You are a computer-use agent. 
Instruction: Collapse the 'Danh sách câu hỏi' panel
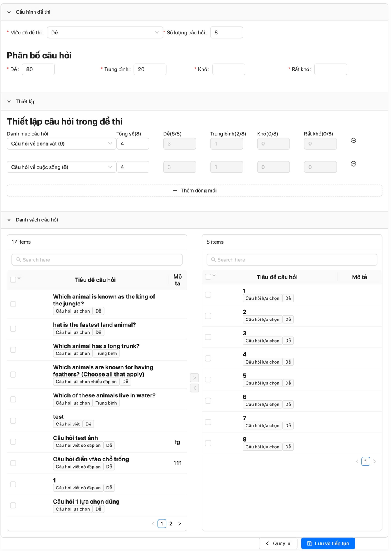pyautogui.click(x=9, y=220)
